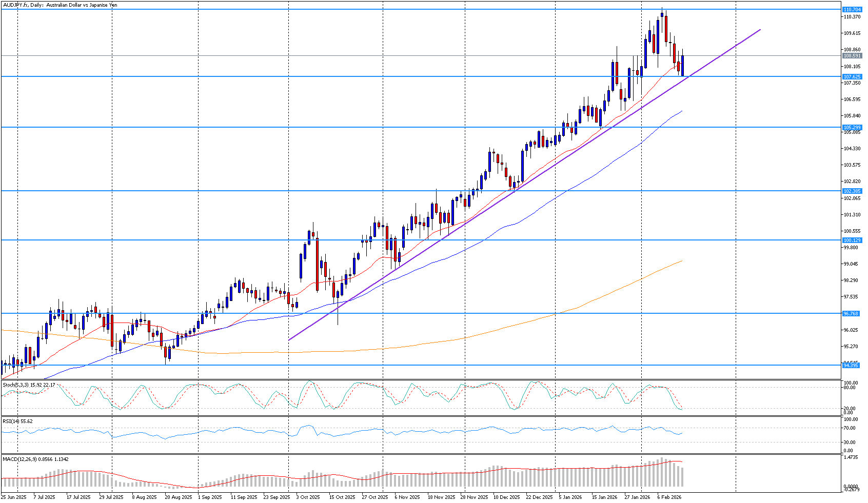This screenshot has height=503, width=868.
Task: Click the 25 Jun 2025 date label
Action: pos(13,497)
